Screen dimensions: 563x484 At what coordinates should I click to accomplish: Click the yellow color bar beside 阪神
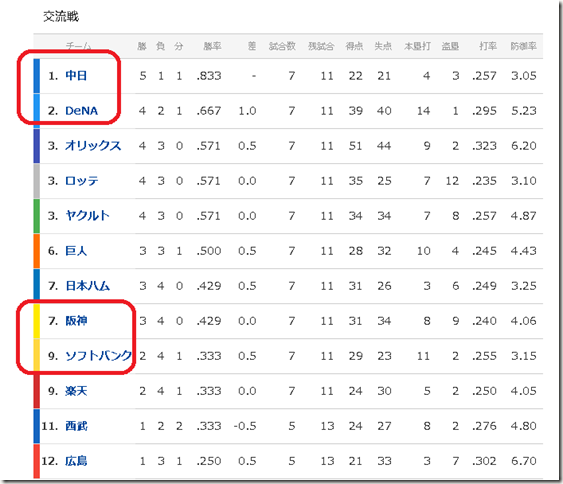click(37, 321)
